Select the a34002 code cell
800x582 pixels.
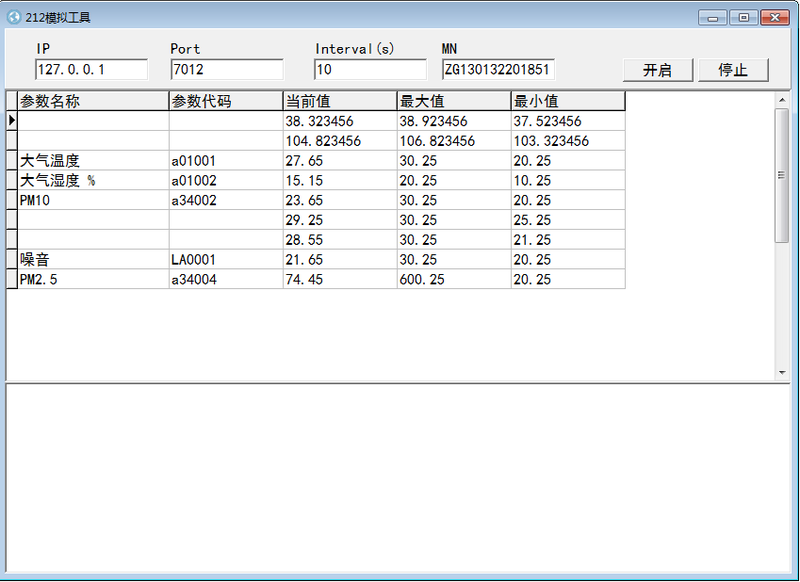(x=226, y=200)
